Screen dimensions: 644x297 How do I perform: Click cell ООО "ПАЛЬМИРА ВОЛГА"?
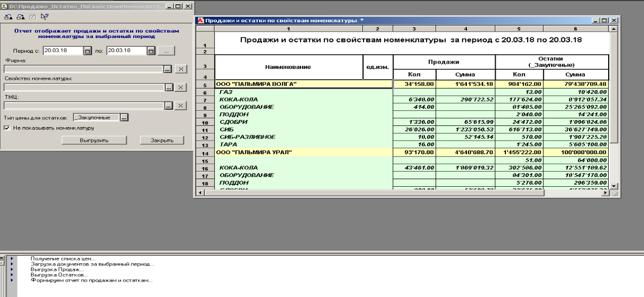point(304,84)
